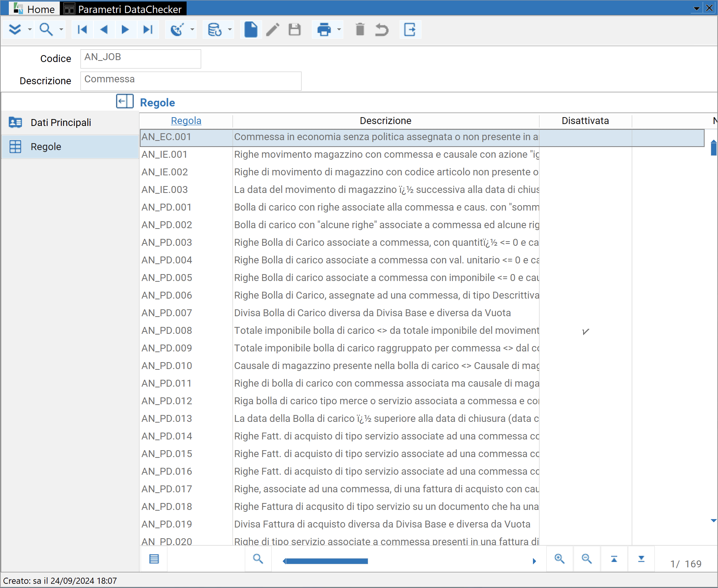Click the Disattivata column header
Image resolution: width=718 pixels, height=588 pixels.
click(585, 121)
